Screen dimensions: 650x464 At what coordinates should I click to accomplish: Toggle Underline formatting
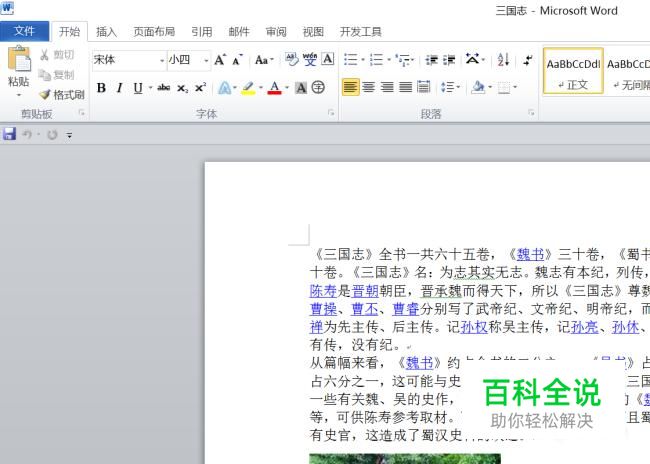(138, 88)
